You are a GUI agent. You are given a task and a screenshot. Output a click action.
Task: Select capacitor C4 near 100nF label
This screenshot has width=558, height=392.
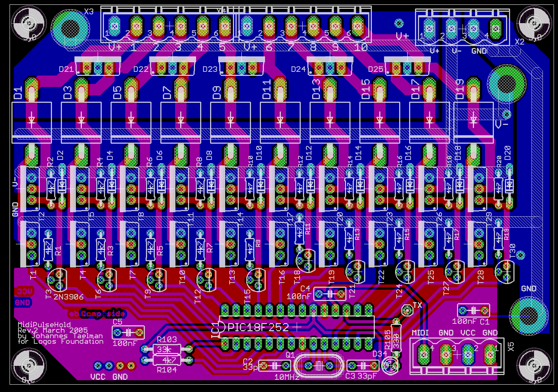330,294
